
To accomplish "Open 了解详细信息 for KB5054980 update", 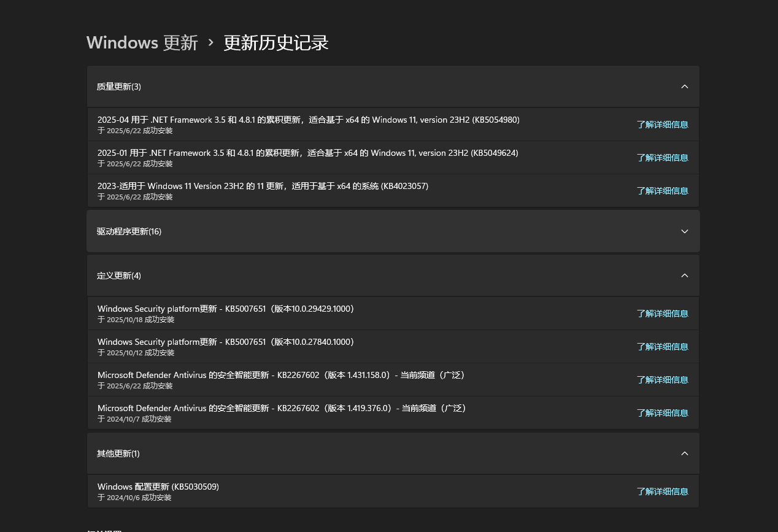I will 662,125.
